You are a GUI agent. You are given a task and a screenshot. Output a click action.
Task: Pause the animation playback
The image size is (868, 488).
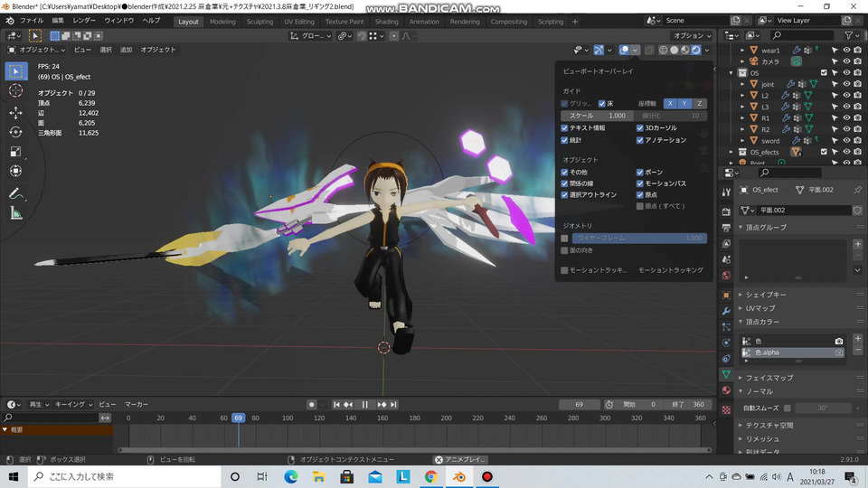point(364,405)
